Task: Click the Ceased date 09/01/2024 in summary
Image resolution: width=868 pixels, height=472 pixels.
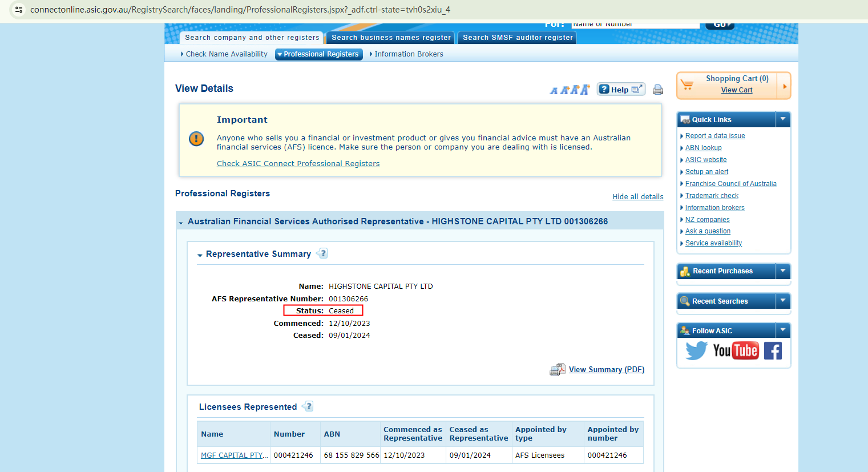Action: click(x=349, y=336)
